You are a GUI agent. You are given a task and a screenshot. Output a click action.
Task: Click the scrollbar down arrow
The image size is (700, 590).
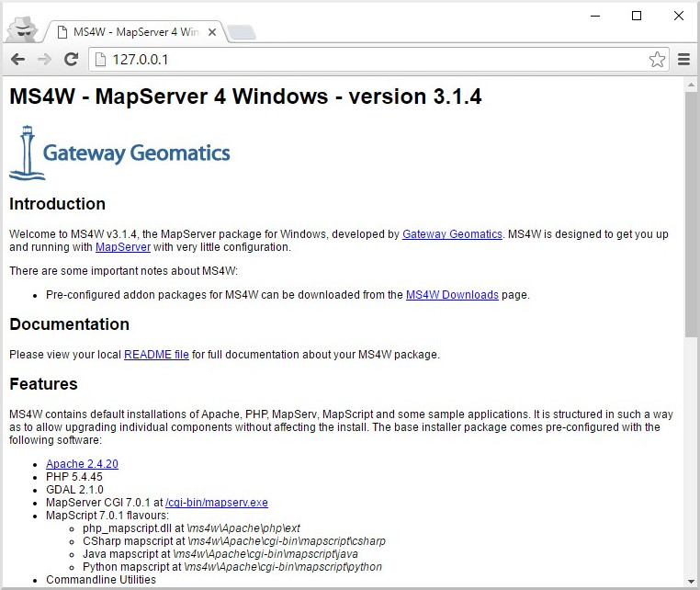pos(691,581)
